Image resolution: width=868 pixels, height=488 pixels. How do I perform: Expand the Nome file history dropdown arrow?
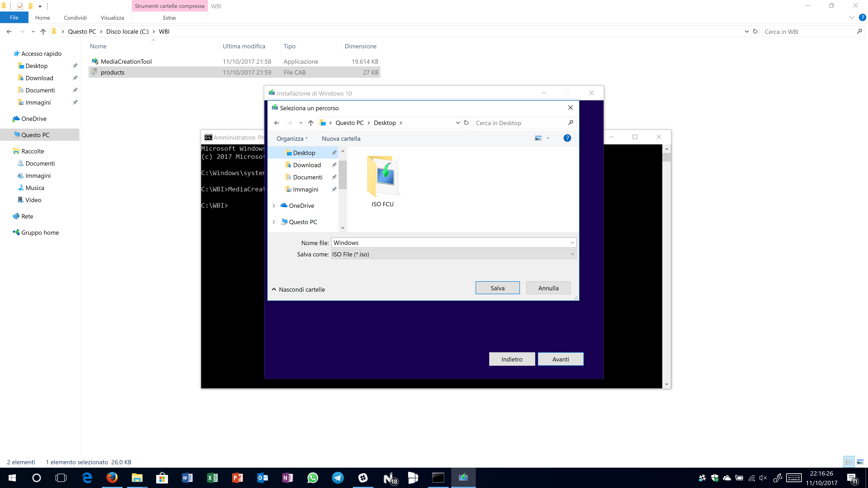[x=572, y=242]
